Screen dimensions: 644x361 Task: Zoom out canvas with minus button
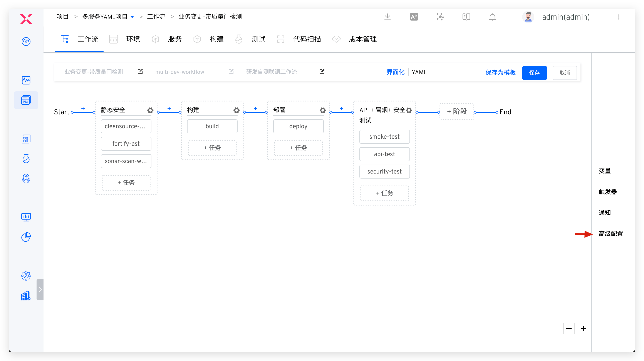(x=569, y=329)
